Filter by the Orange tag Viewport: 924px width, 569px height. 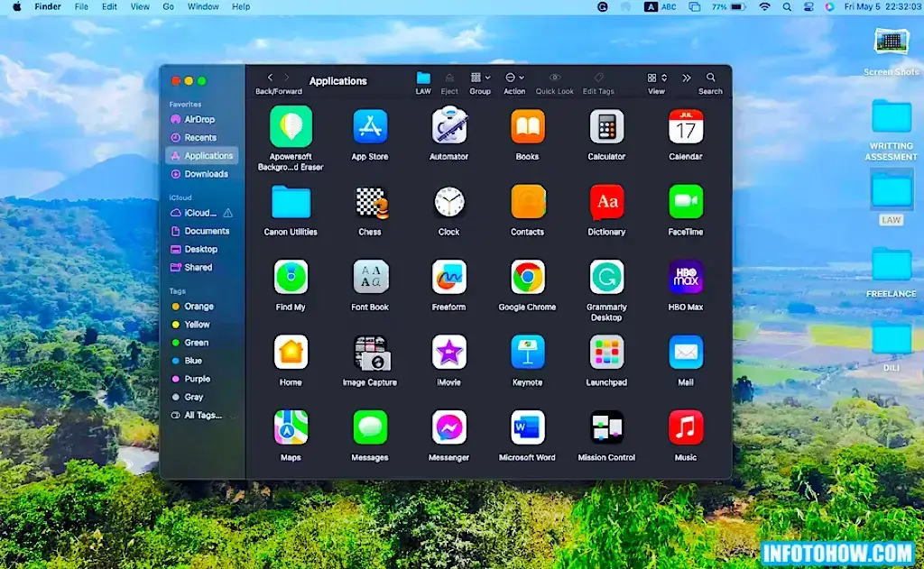[x=193, y=307]
